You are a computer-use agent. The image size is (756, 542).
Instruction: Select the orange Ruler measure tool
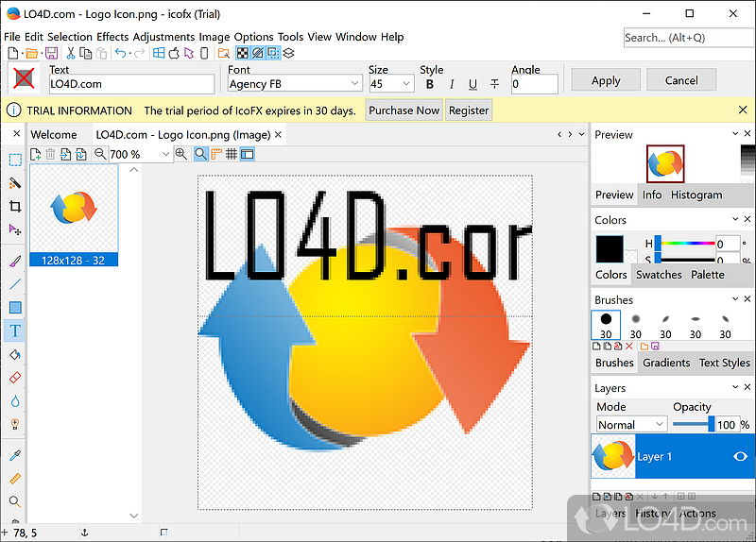pos(15,479)
